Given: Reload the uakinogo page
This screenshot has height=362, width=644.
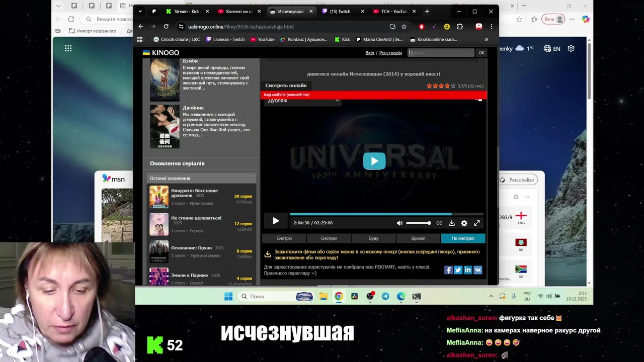Looking at the screenshot, I should (x=166, y=27).
